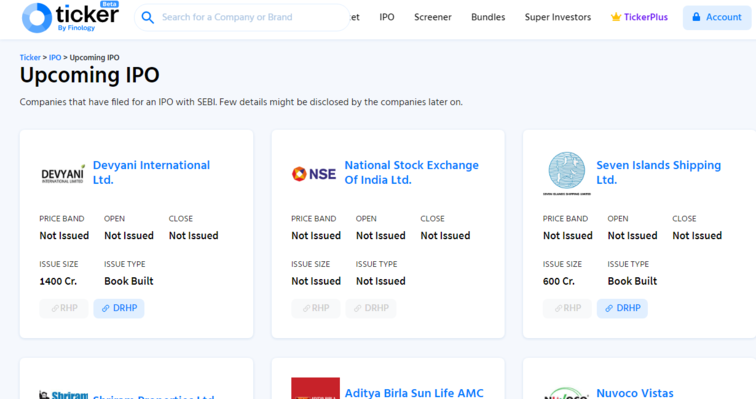Open the Bundles menu item
The image size is (756, 399).
(x=488, y=17)
